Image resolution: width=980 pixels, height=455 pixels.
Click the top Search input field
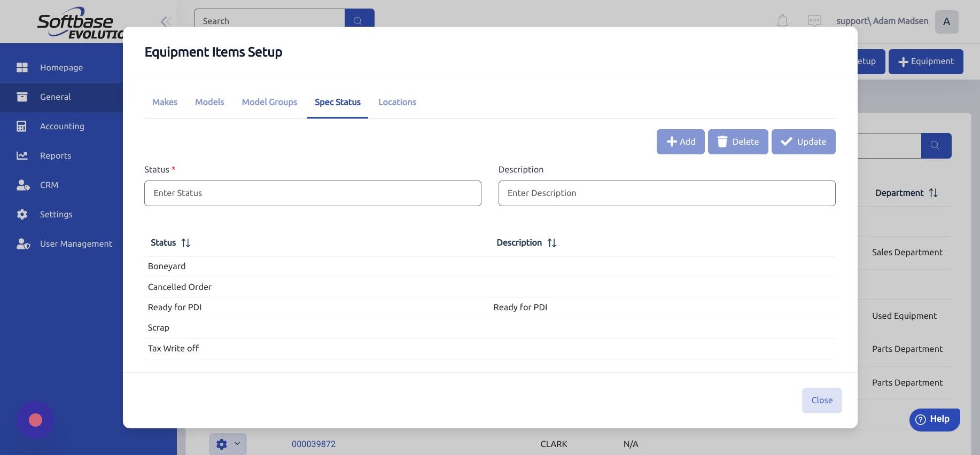[x=269, y=20]
